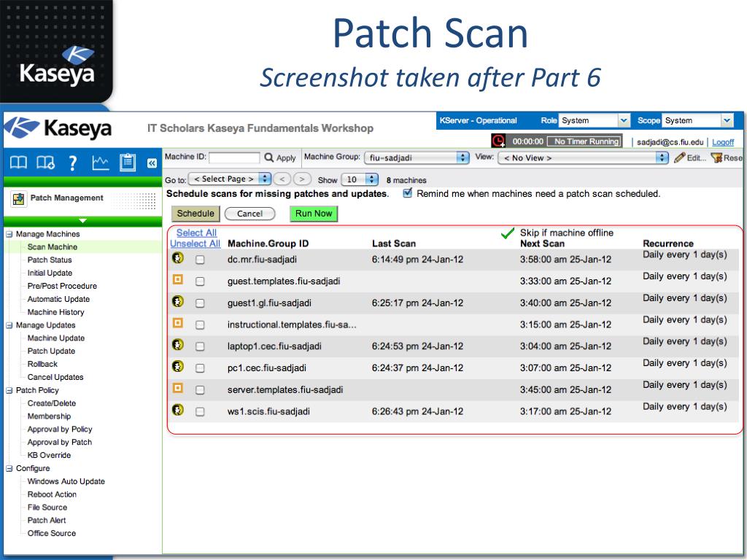Tick checkbox for instructional.templates machine

click(x=200, y=324)
